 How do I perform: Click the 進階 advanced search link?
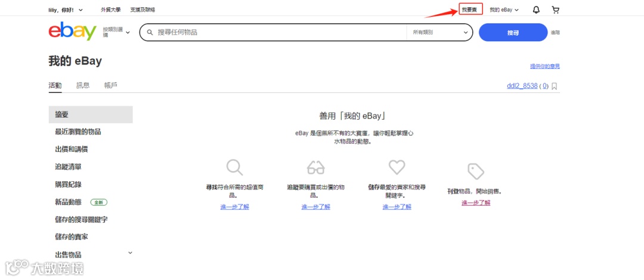(555, 32)
